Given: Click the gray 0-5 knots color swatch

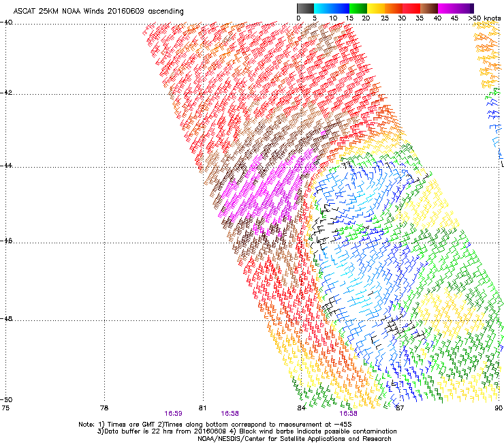Looking at the screenshot, I should coord(305,8).
